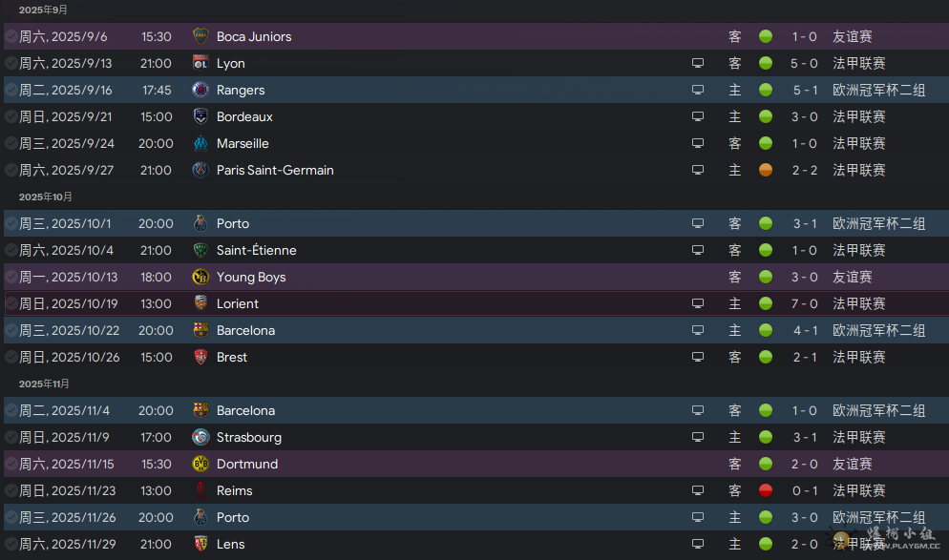Click the Young Boys club badge
Viewport: 949px width, 560px height.
(200, 277)
